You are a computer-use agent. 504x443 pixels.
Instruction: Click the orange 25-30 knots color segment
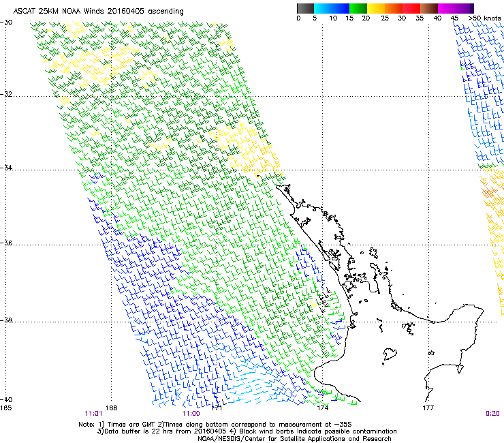pos(394,8)
